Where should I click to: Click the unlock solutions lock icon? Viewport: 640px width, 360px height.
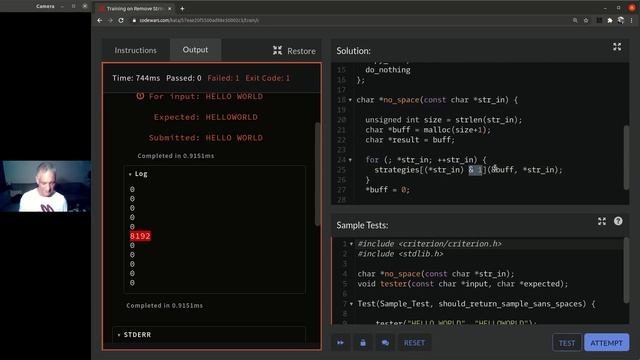pos(363,342)
